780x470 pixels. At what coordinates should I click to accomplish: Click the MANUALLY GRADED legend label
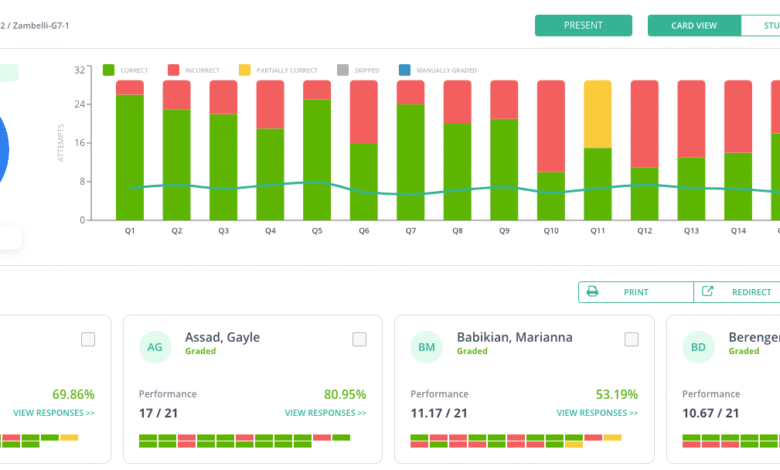click(x=446, y=71)
